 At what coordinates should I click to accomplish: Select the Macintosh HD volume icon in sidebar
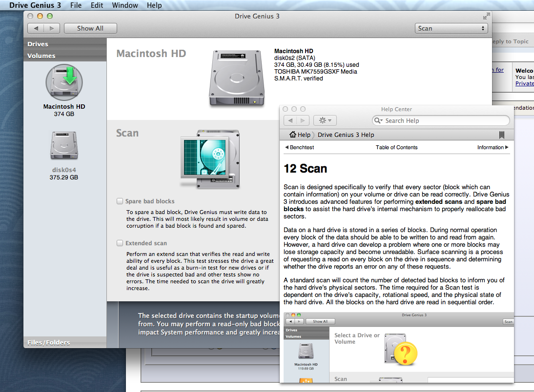[64, 83]
